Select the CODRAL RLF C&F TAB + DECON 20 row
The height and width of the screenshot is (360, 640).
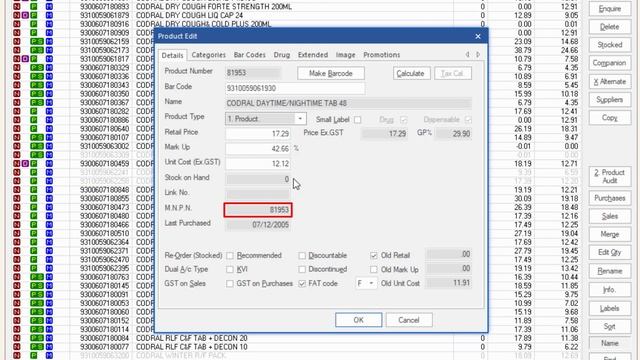(x=296, y=338)
